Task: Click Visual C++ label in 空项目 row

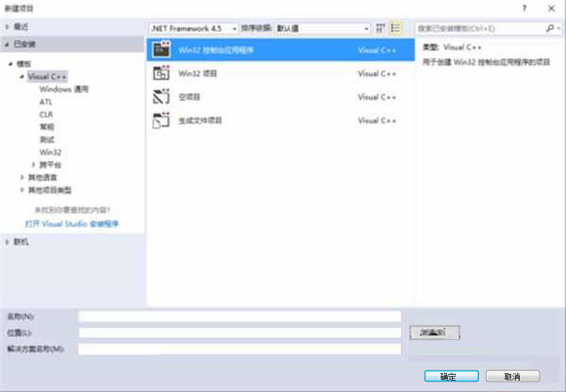Action: (376, 97)
